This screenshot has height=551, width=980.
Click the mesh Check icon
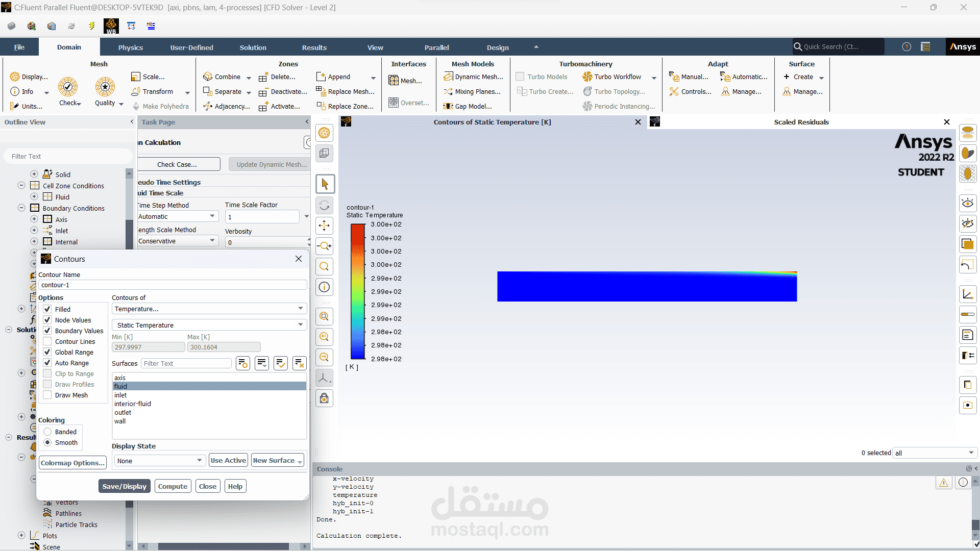[x=68, y=87]
